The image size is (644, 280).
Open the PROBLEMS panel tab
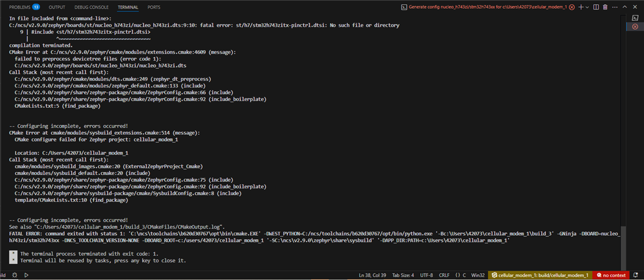(19, 8)
